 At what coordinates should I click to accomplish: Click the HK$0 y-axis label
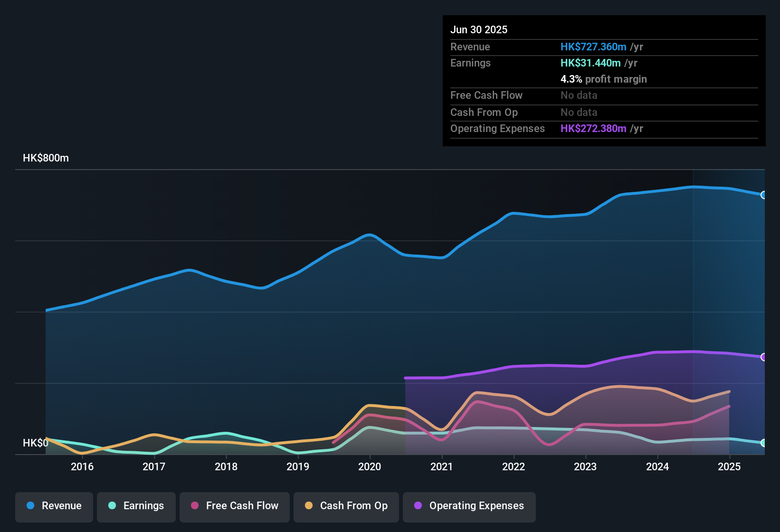click(x=36, y=443)
